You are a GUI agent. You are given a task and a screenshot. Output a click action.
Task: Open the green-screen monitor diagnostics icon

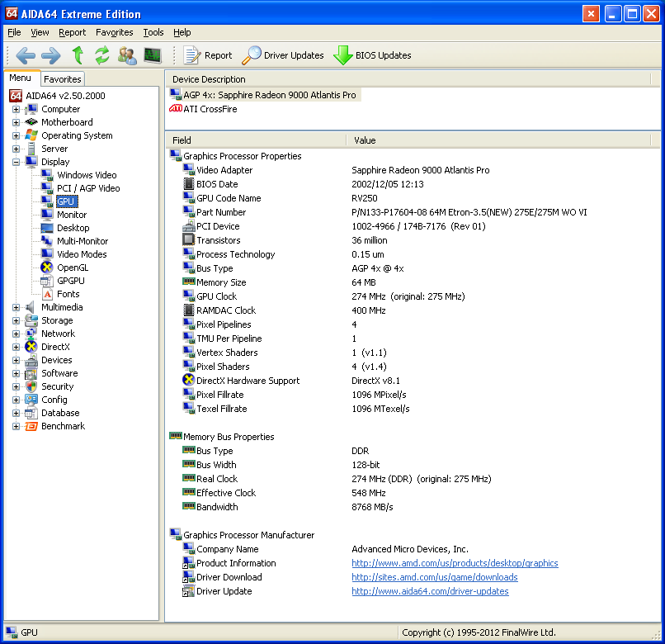153,55
